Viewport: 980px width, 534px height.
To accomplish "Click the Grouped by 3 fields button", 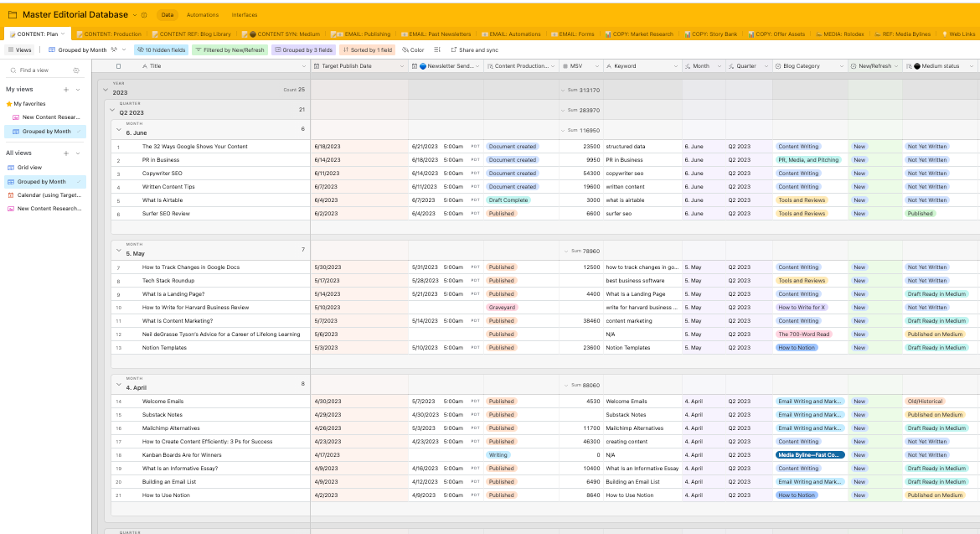I will 304,49.
